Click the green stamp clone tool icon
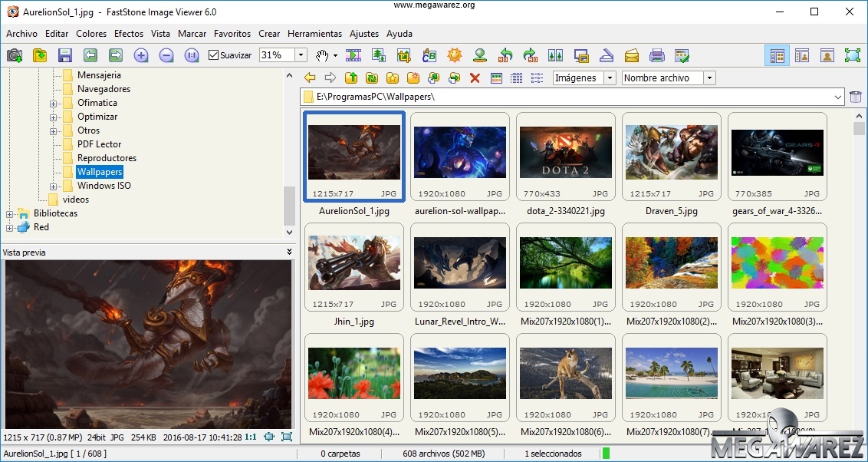This screenshot has width=868, height=462. (x=479, y=55)
